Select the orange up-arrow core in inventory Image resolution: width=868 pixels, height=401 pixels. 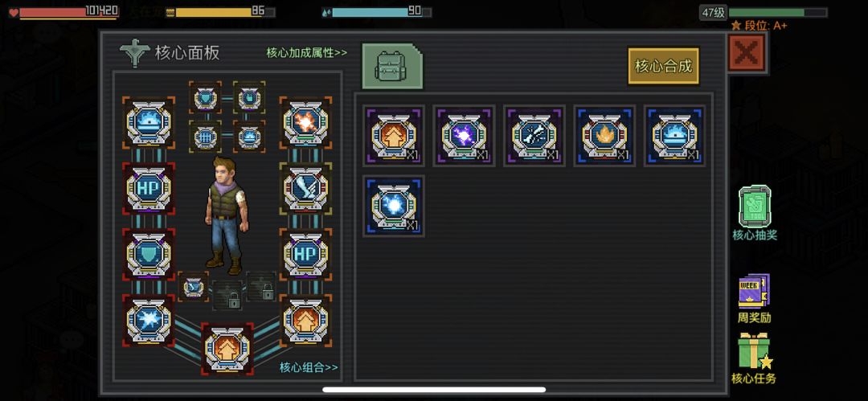[x=394, y=136]
